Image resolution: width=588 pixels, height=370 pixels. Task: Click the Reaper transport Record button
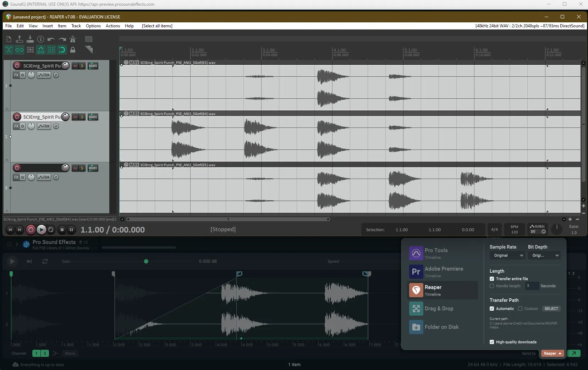tap(31, 230)
